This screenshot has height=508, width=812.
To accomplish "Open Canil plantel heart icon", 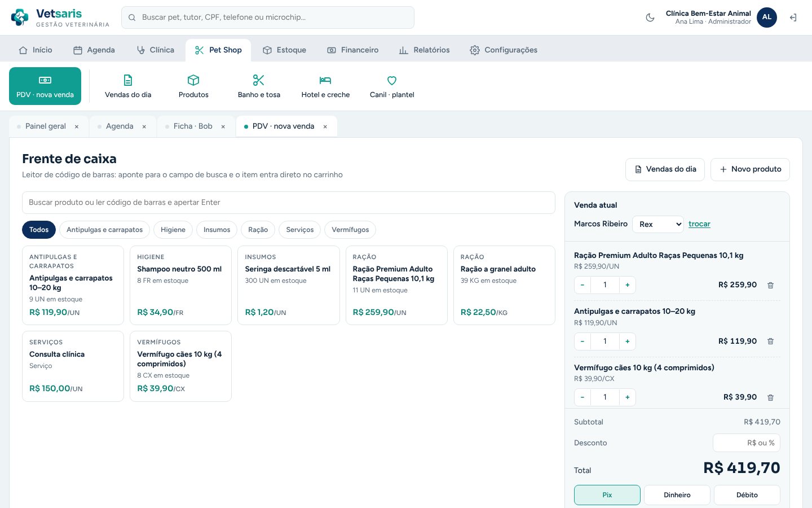I will [392, 86].
